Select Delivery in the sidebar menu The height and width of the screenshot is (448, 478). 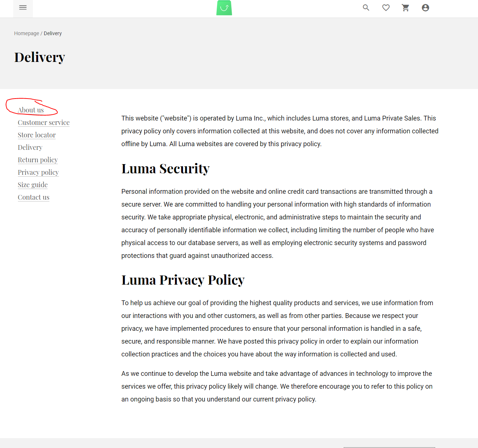[x=30, y=147]
